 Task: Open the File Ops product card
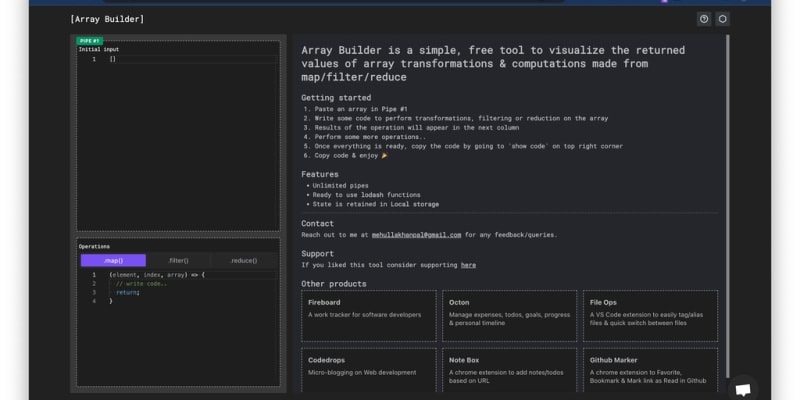coord(651,316)
